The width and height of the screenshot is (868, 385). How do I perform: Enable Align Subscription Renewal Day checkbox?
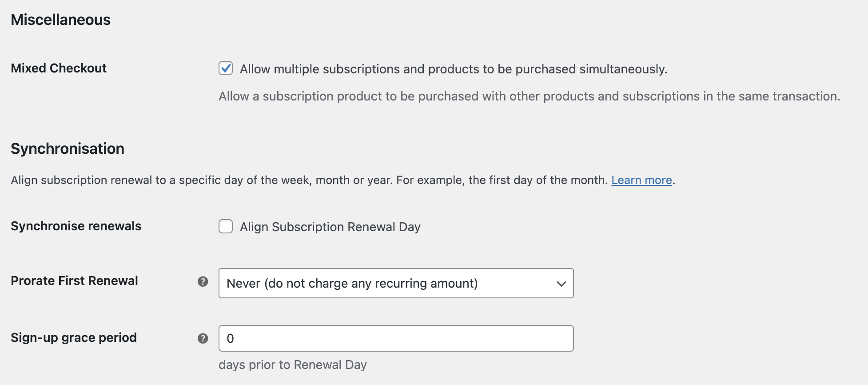point(226,226)
